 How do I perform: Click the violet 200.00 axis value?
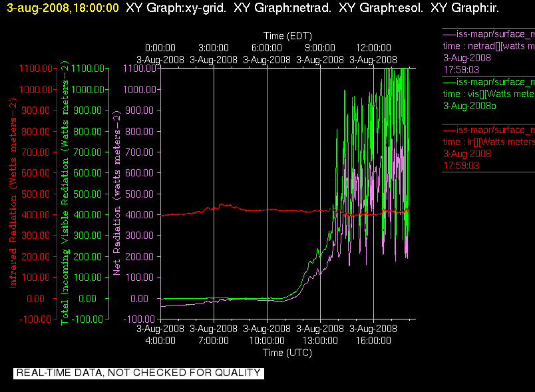tap(139, 256)
